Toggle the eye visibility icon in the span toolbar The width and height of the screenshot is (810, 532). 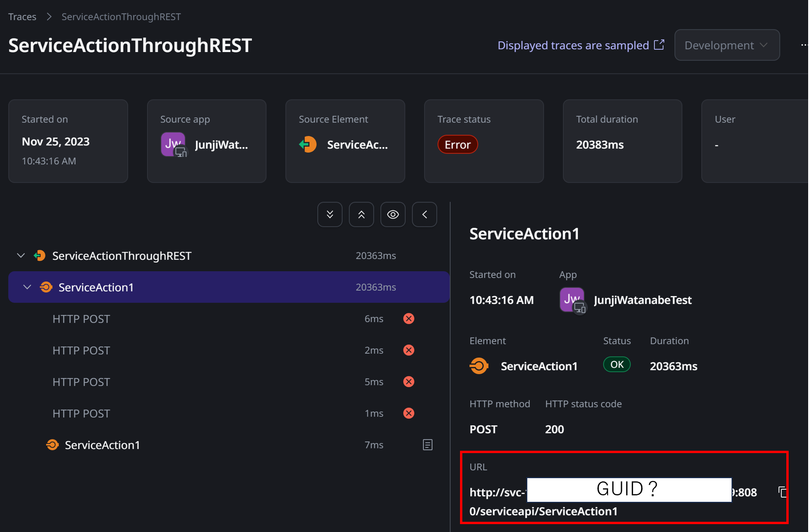click(x=393, y=214)
